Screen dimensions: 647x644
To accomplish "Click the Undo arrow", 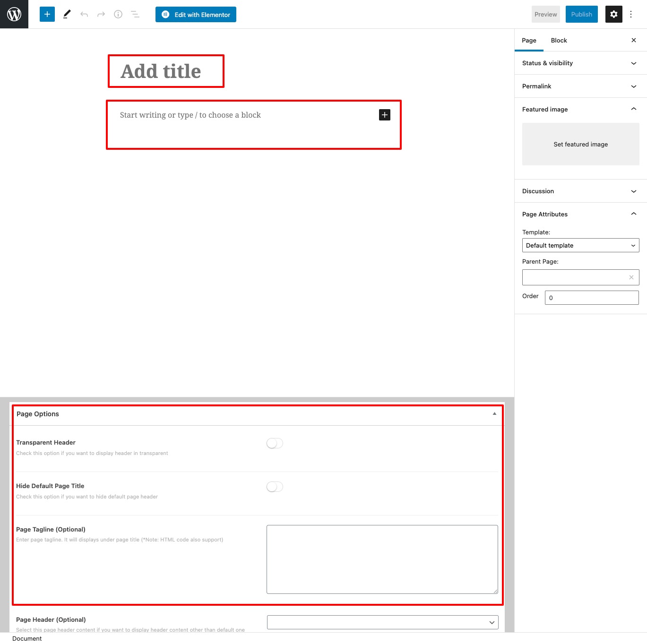I will tap(84, 14).
